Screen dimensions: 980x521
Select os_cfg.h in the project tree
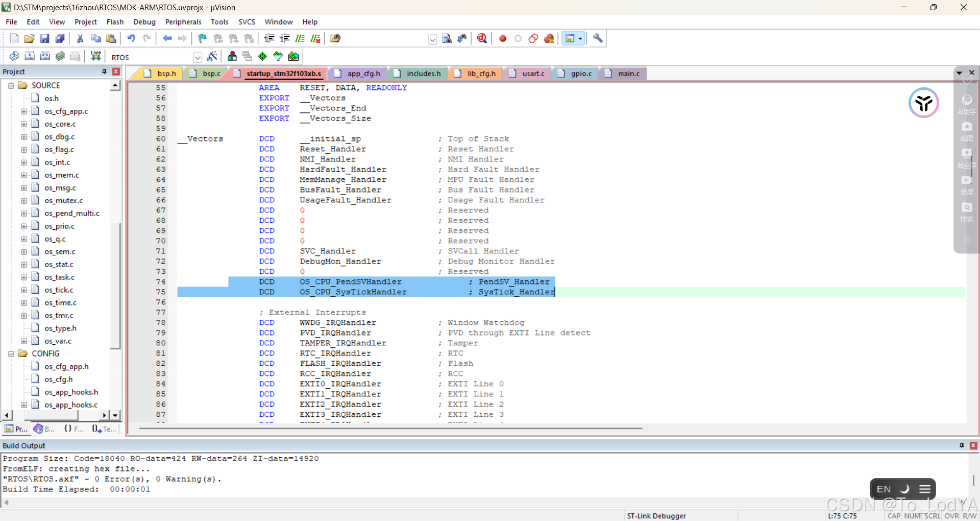click(x=58, y=379)
